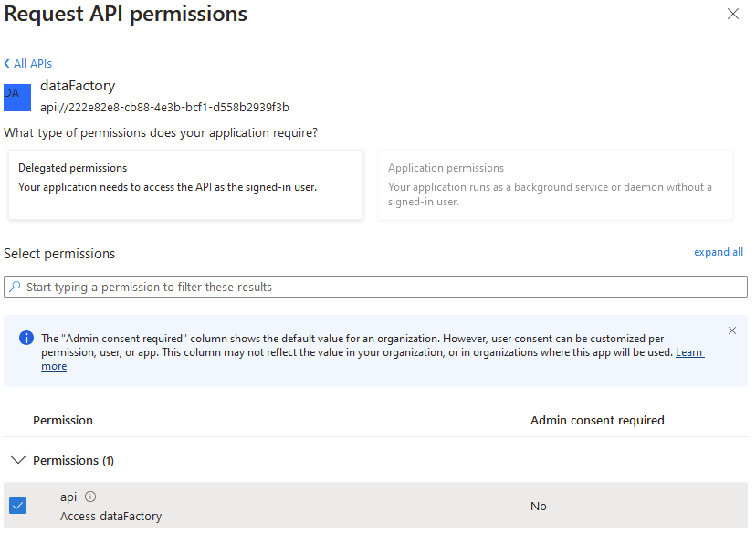Dismiss the admin consent info banner

(732, 330)
